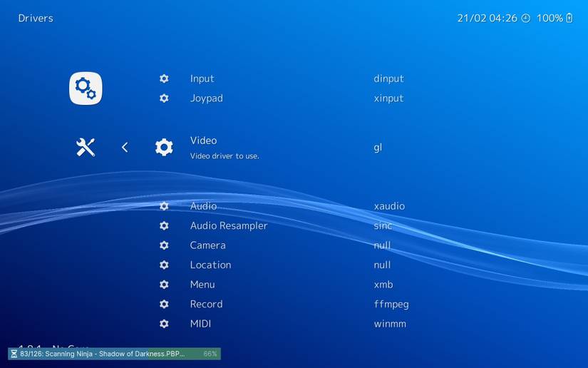Image resolution: width=588 pixels, height=368 pixels.
Task: Select the Location driver entry
Action: click(x=210, y=265)
